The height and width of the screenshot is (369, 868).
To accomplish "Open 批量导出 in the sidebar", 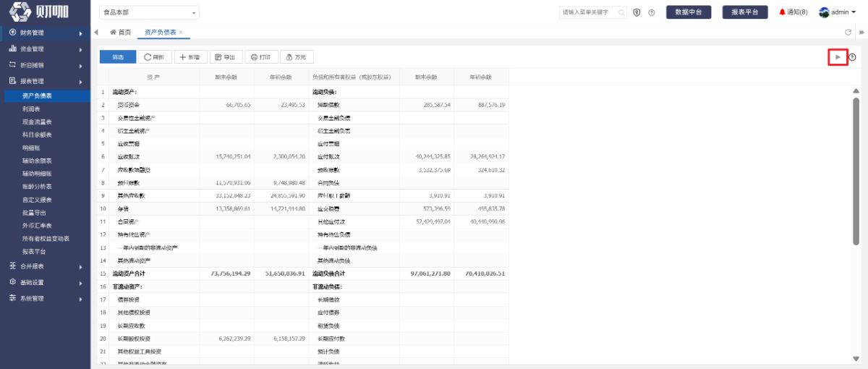I will (33, 213).
